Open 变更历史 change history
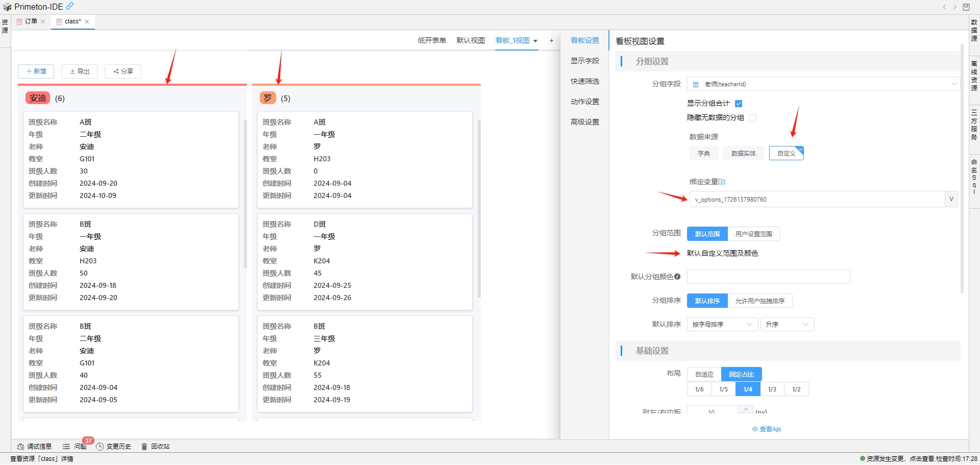The image size is (980, 465). click(x=113, y=447)
